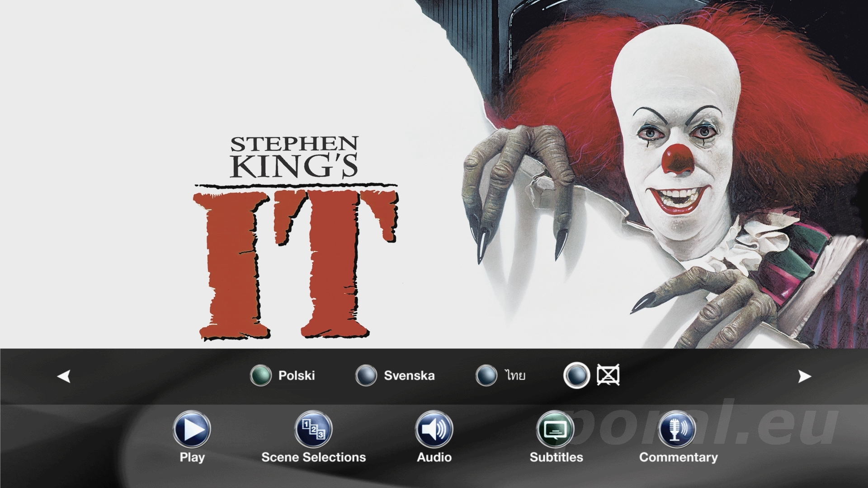Click the ไทย language label

pos(515,375)
